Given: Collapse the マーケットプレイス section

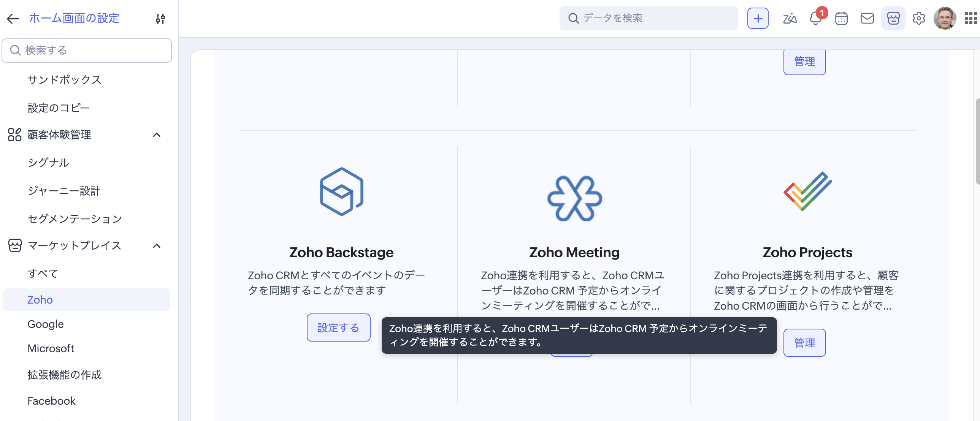Looking at the screenshot, I should click(156, 246).
